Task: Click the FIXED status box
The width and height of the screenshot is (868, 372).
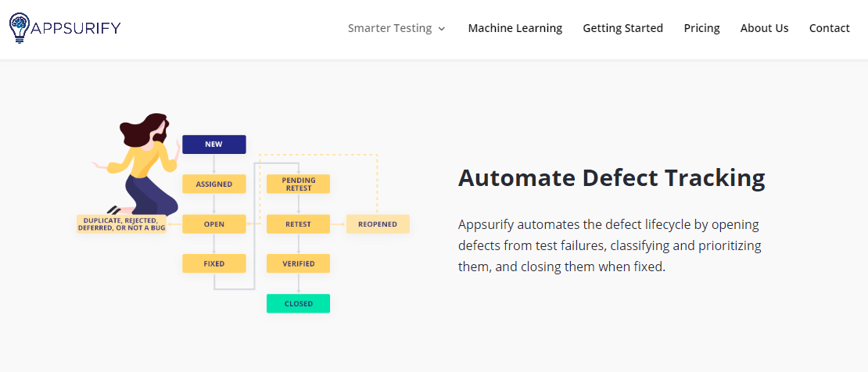Action: tap(213, 263)
